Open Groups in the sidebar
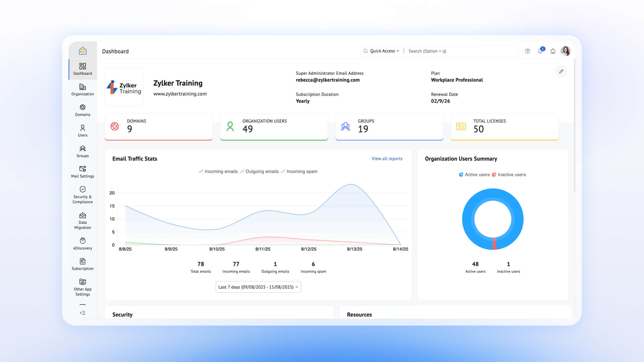 pyautogui.click(x=83, y=152)
